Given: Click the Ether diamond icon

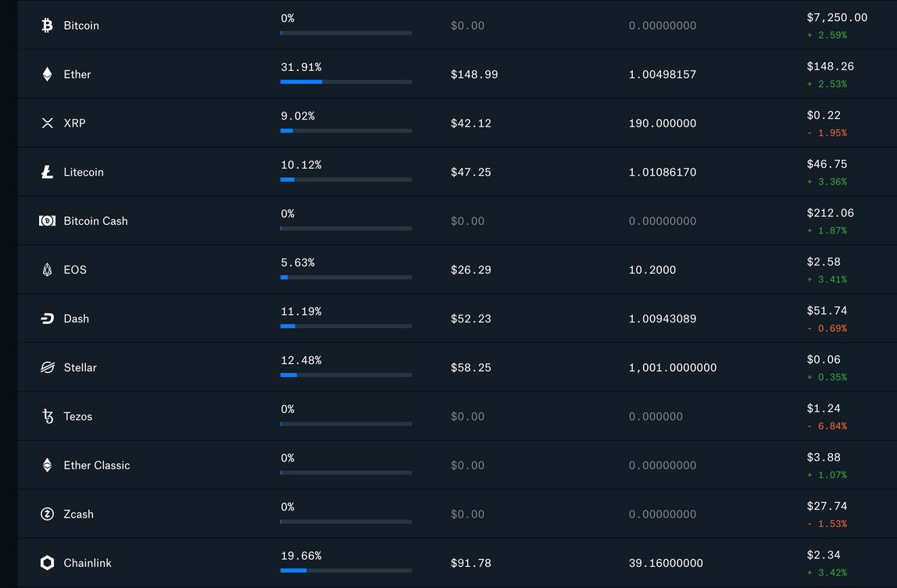Looking at the screenshot, I should 47,73.
